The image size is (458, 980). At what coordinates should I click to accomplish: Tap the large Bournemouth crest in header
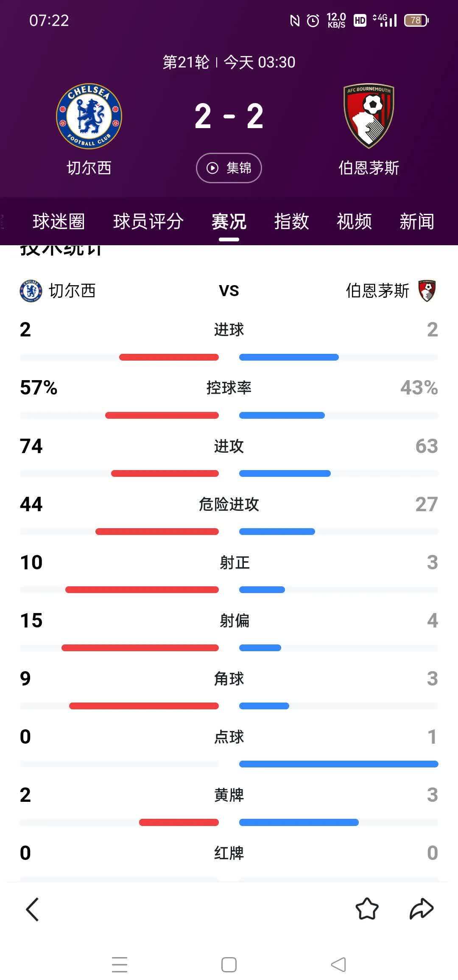click(x=369, y=116)
